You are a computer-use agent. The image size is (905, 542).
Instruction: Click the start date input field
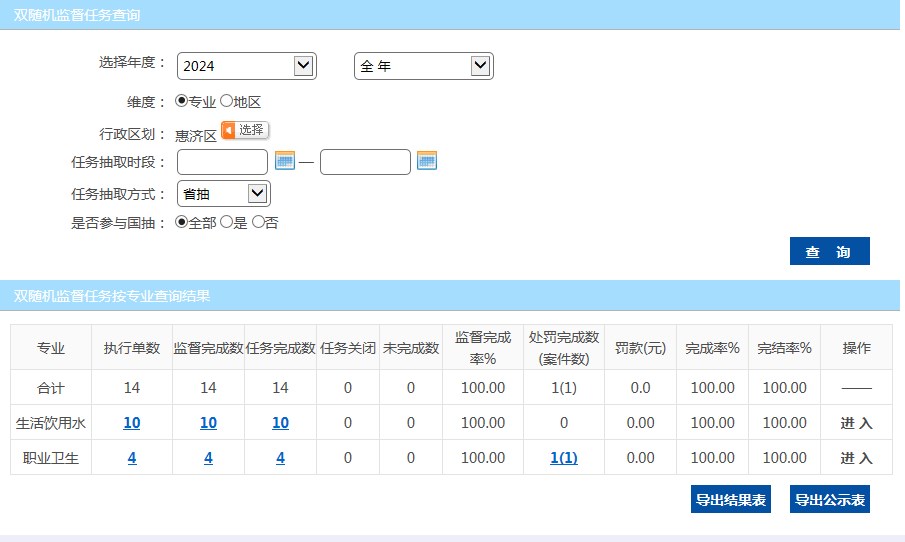(222, 162)
